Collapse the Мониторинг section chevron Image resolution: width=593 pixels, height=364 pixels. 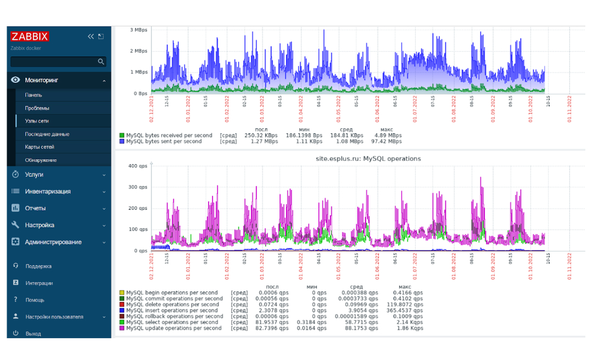coord(104,81)
